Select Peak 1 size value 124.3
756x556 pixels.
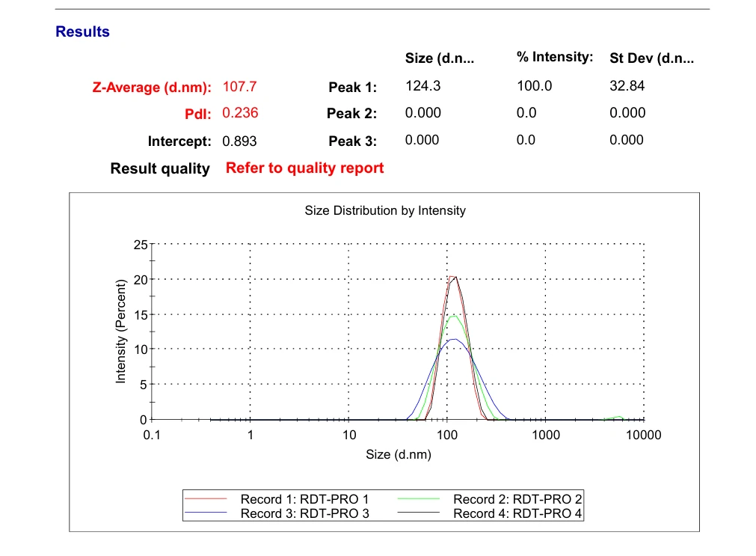422,86
